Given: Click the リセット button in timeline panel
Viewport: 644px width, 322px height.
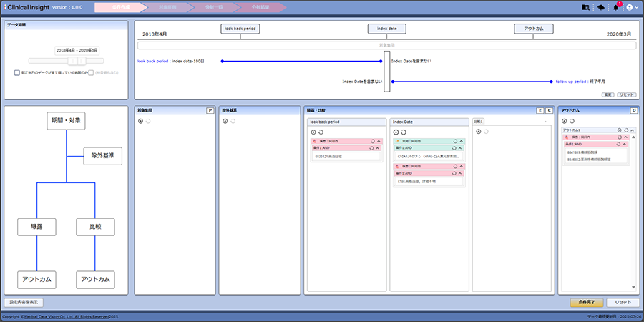Looking at the screenshot, I should (625, 94).
